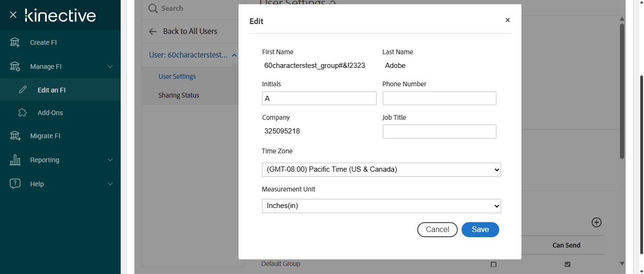Uncheck the Can Send checkbox
The height and width of the screenshot is (274, 644).
[568, 265]
